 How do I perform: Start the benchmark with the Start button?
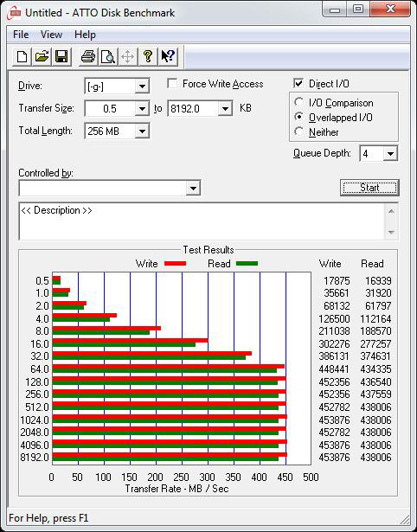click(369, 188)
